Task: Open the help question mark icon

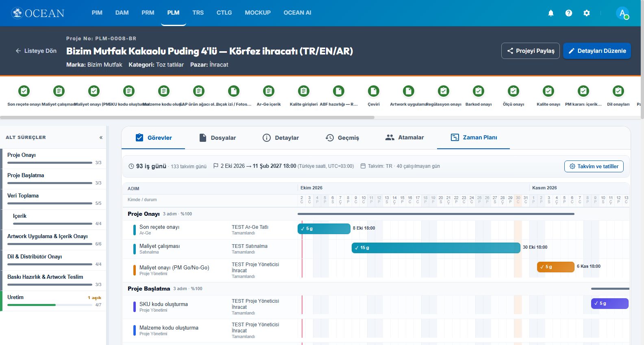Action: click(569, 13)
